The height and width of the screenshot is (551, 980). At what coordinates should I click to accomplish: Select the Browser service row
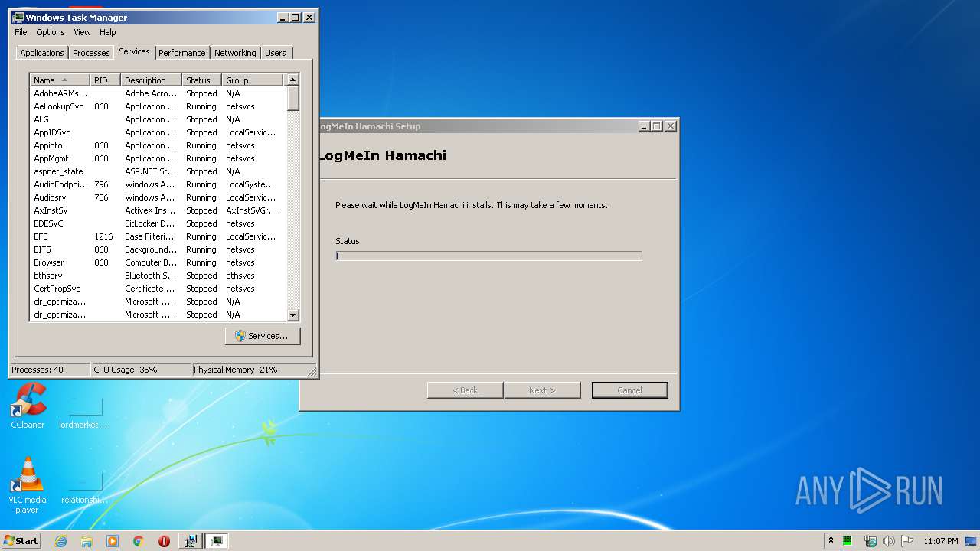tap(158, 262)
